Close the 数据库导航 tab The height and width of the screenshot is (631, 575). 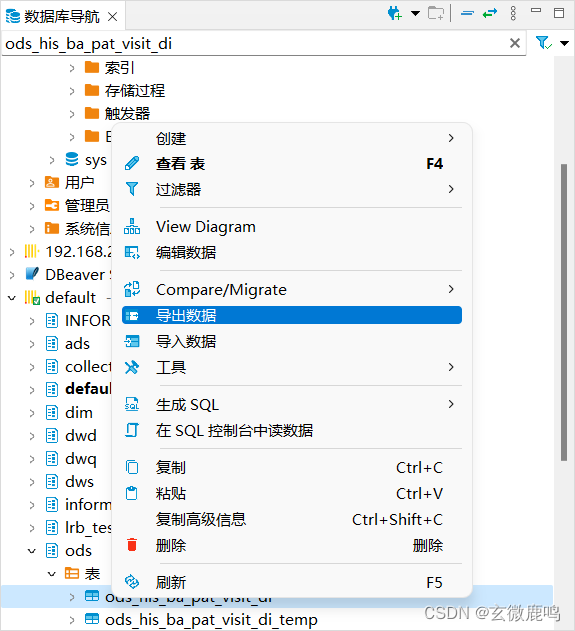[x=113, y=16]
